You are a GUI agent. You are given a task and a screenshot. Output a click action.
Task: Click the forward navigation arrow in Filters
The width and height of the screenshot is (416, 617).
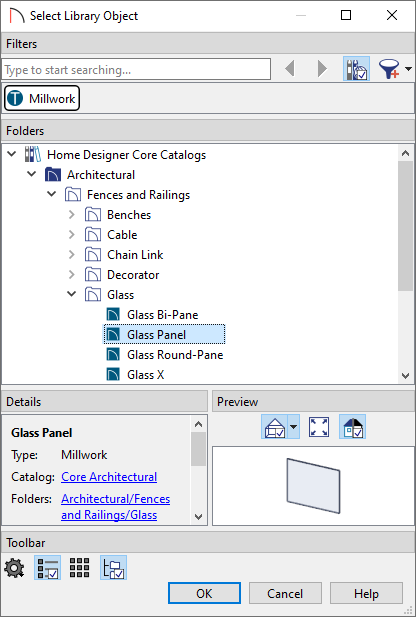[322, 69]
